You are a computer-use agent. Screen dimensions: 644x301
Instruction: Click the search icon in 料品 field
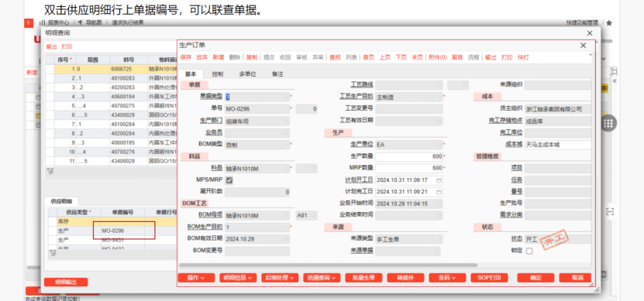click(286, 168)
